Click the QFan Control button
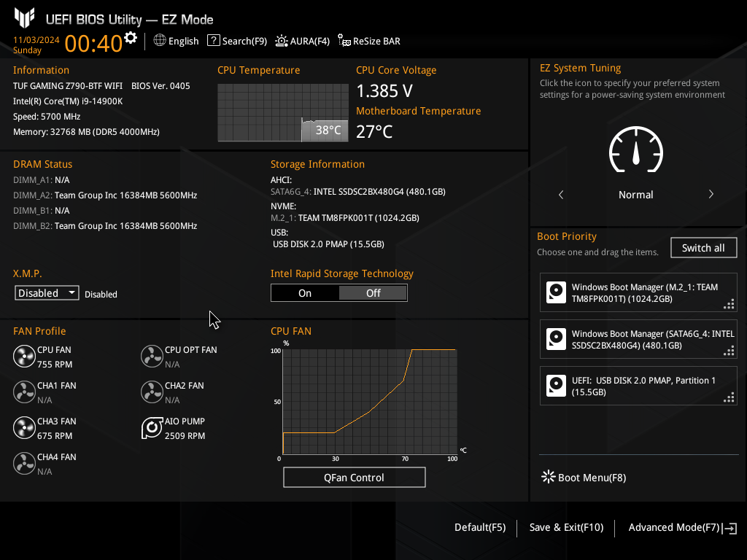The image size is (747, 560). [354, 477]
